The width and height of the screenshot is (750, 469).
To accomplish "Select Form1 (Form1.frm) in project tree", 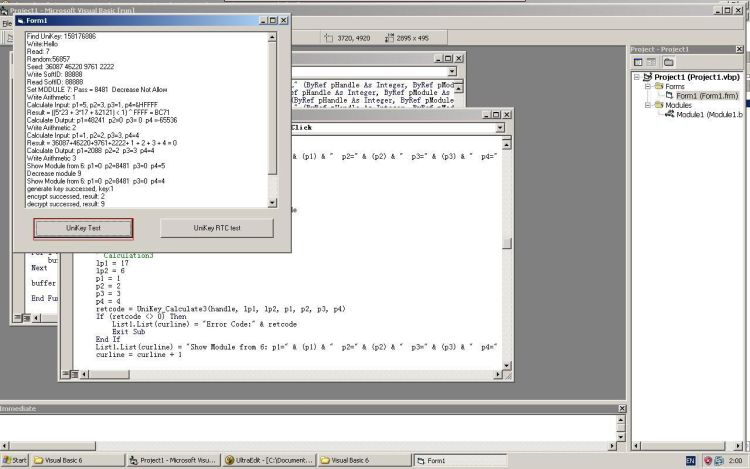I will (x=707, y=96).
